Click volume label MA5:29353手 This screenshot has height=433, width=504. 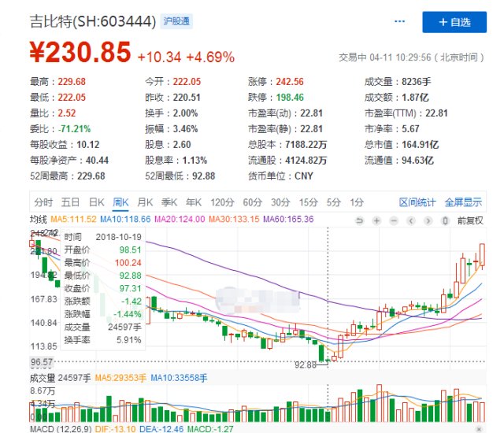(120, 378)
